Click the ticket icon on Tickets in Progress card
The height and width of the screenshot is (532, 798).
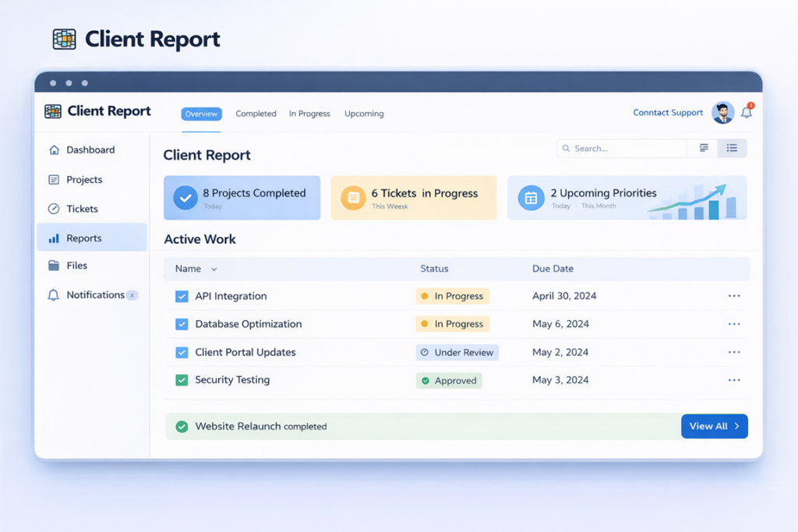354,198
